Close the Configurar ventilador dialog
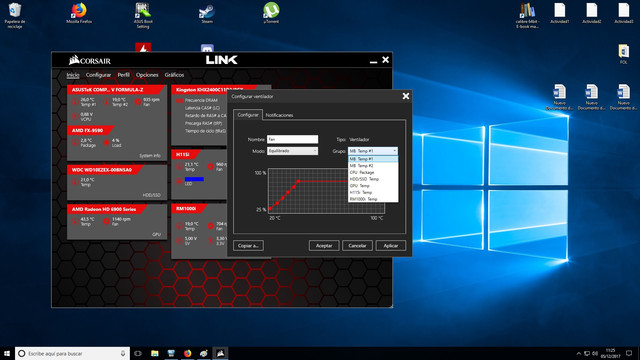Image resolution: width=640 pixels, height=360 pixels. point(406,96)
